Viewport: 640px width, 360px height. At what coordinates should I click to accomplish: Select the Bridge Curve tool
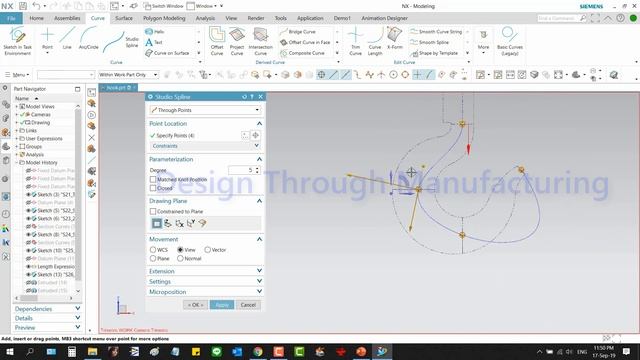coord(298,31)
